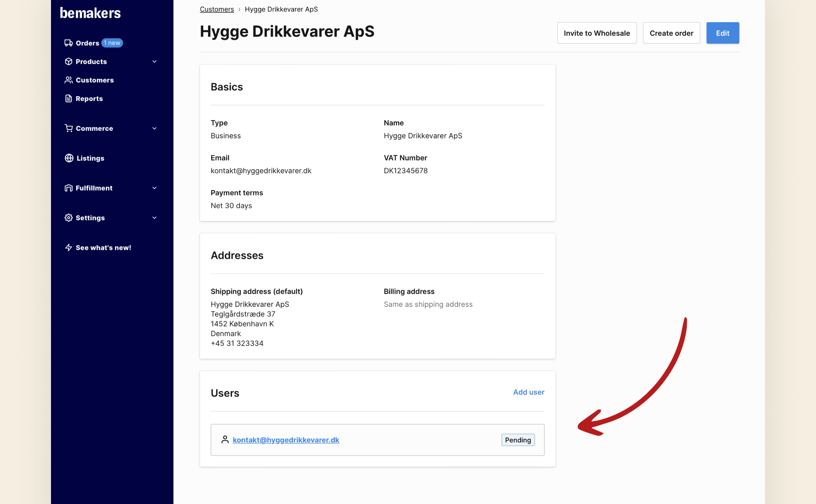The image size is (816, 504).
Task: Click the bemakers logo
Action: click(90, 13)
